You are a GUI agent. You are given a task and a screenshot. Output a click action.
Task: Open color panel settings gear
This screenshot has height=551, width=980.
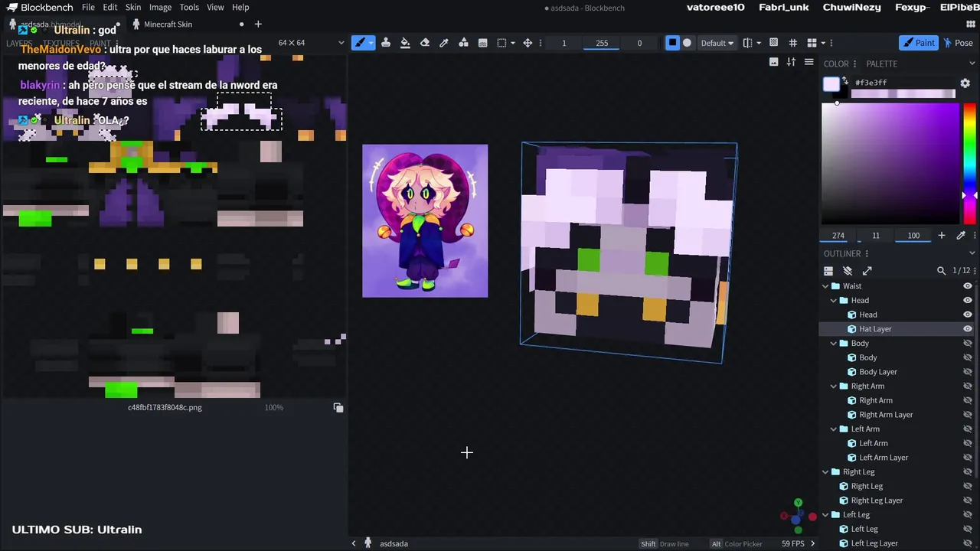pyautogui.click(x=965, y=83)
